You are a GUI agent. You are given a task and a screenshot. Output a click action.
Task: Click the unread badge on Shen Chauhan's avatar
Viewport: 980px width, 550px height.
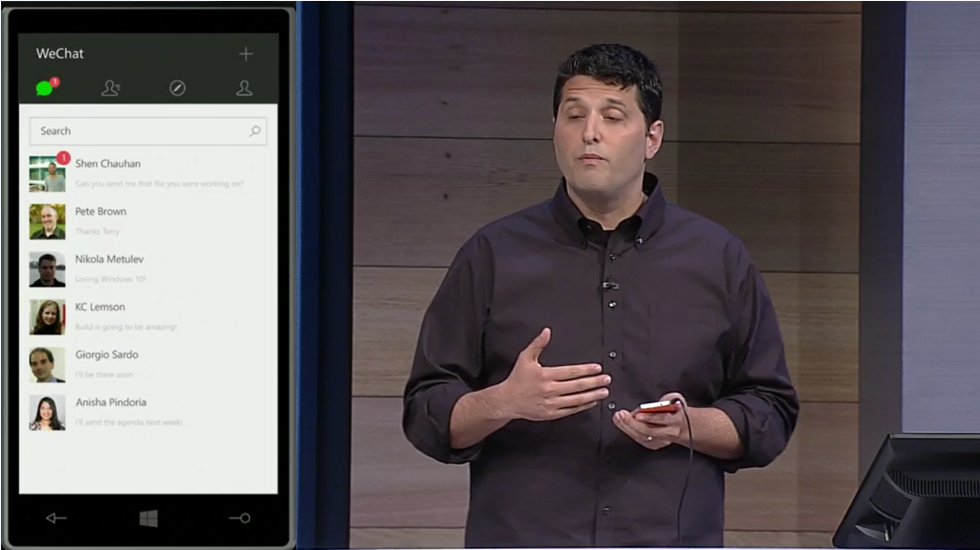click(x=63, y=157)
